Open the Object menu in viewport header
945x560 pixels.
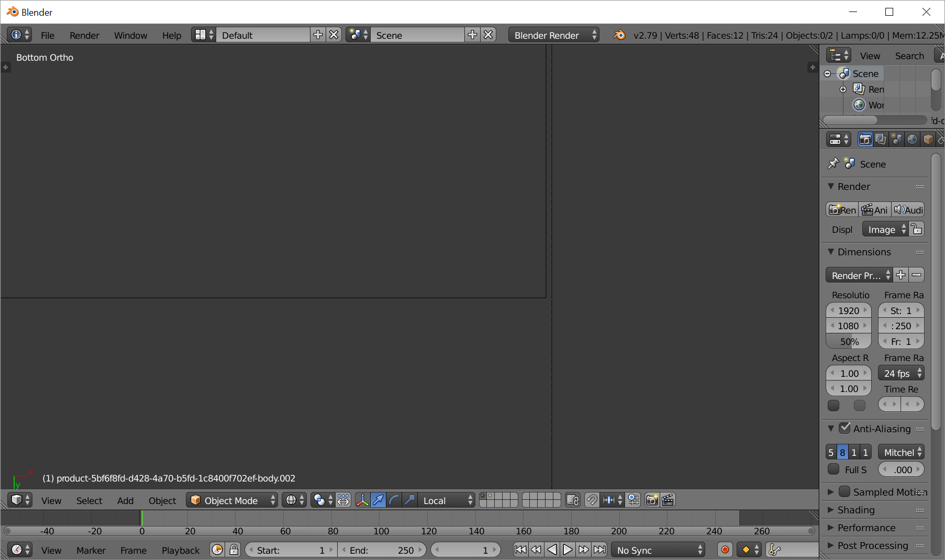162,500
